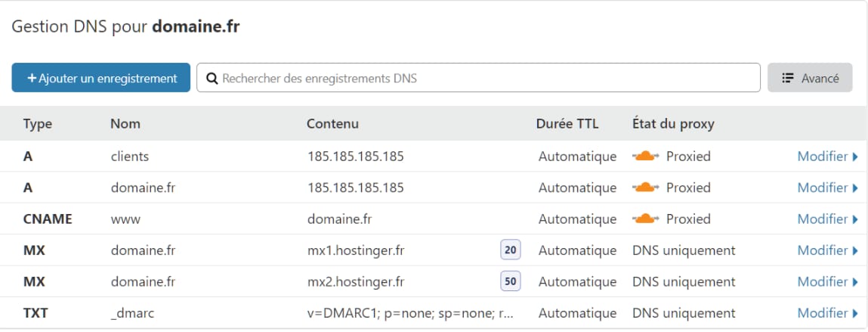Expand Modifier arrow for _dmarc TXT record
Screen dimensions: 868x332
pyautogui.click(x=855, y=313)
